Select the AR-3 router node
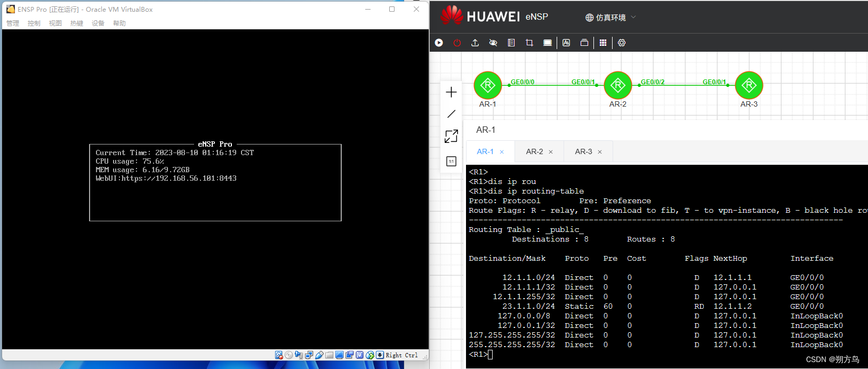Screen dimensions: 868x369 tap(749, 85)
